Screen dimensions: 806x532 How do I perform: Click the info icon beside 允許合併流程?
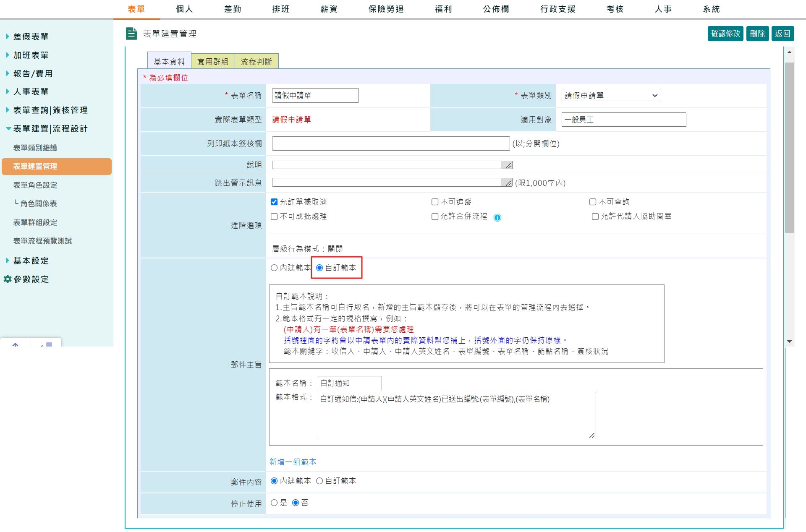[x=498, y=217]
